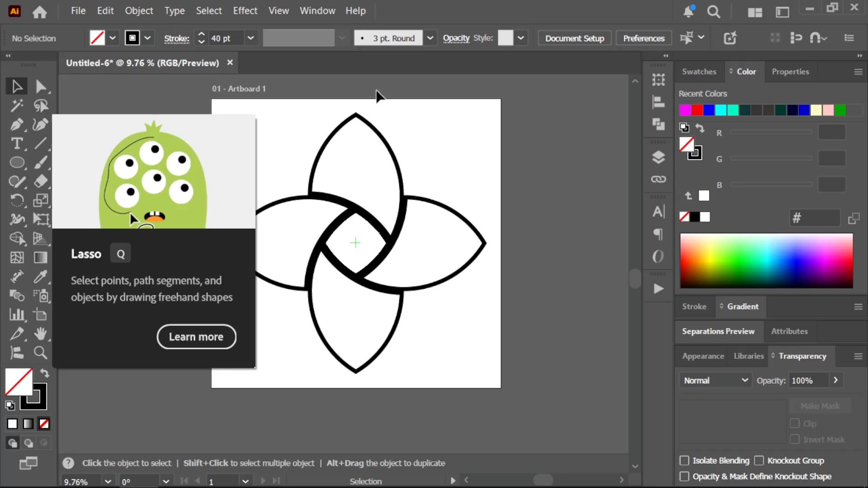Select the Paintbrush tool

(x=41, y=163)
